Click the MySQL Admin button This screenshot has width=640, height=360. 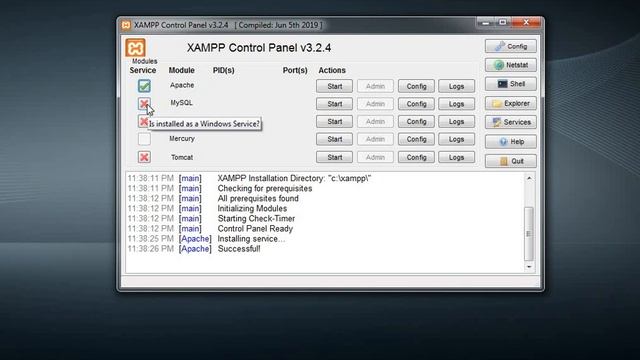point(375,104)
